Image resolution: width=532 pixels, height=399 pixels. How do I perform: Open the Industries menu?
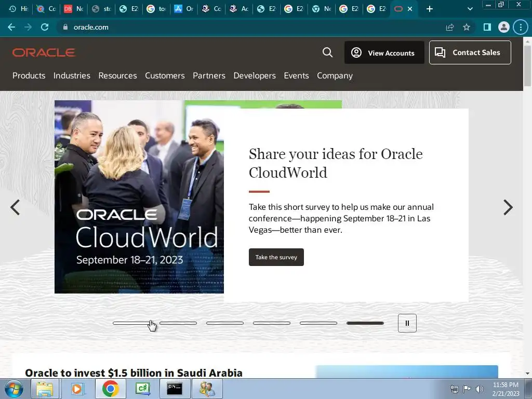(x=72, y=75)
